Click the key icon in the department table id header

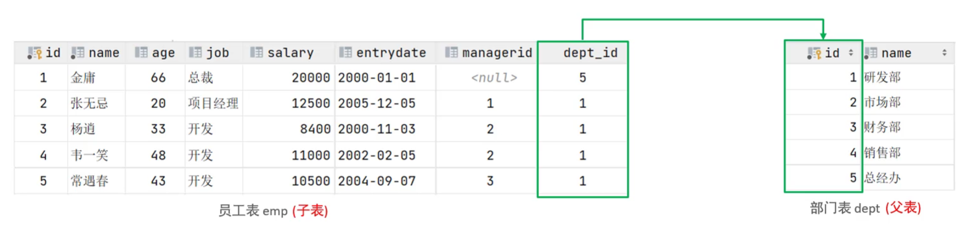pyautogui.click(x=814, y=53)
